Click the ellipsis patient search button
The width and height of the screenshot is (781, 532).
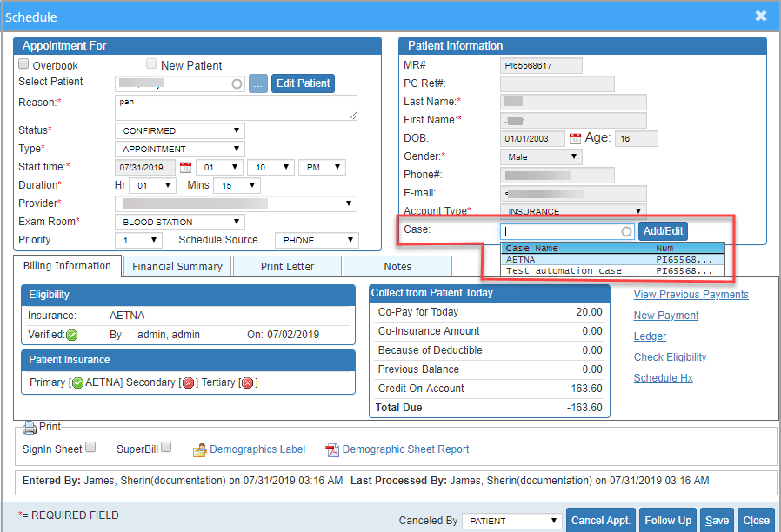pyautogui.click(x=258, y=83)
